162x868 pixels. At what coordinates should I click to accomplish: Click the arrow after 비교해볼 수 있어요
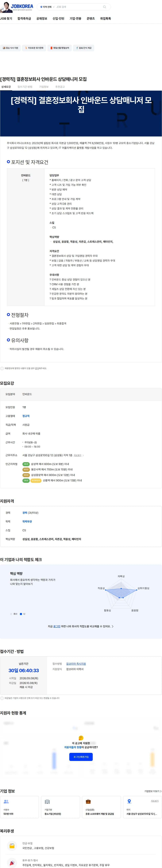113,626
